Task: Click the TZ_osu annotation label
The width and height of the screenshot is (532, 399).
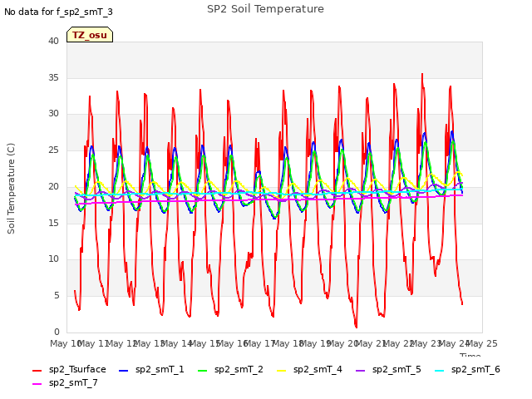Action: pos(90,35)
